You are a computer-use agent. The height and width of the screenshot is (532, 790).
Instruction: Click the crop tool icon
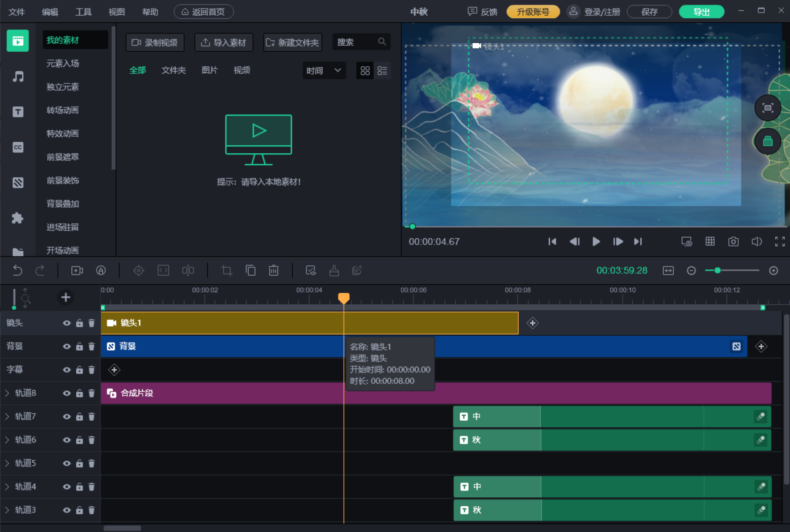227,270
